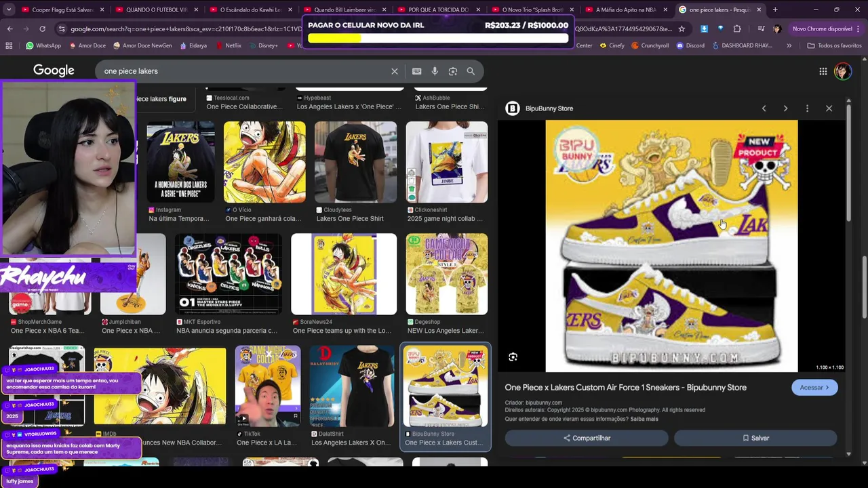The image size is (868, 488).
Task: Click the donation goal progress bar
Action: [x=438, y=39]
